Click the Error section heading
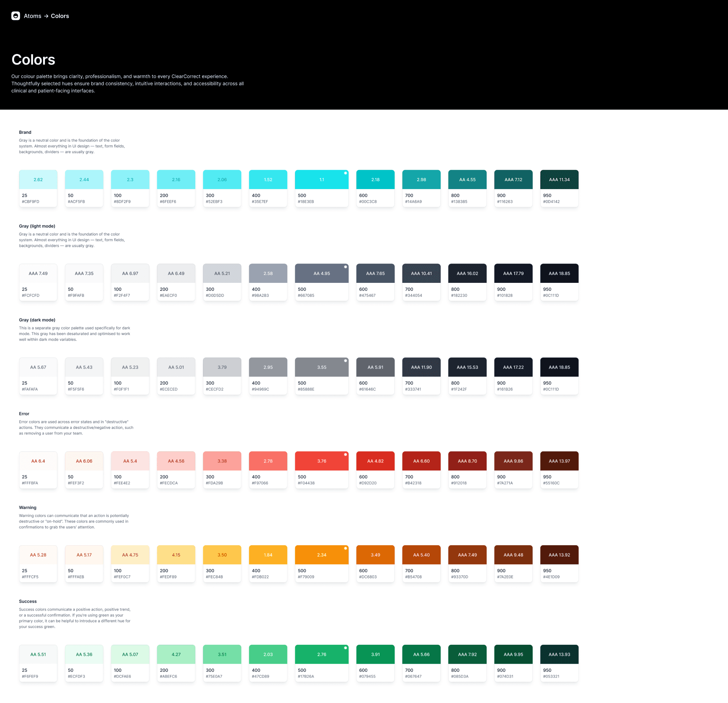 (x=24, y=413)
